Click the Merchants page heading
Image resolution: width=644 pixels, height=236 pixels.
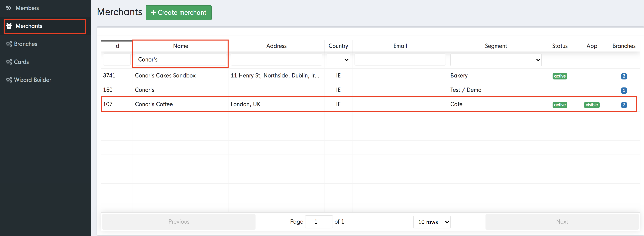[x=119, y=12]
